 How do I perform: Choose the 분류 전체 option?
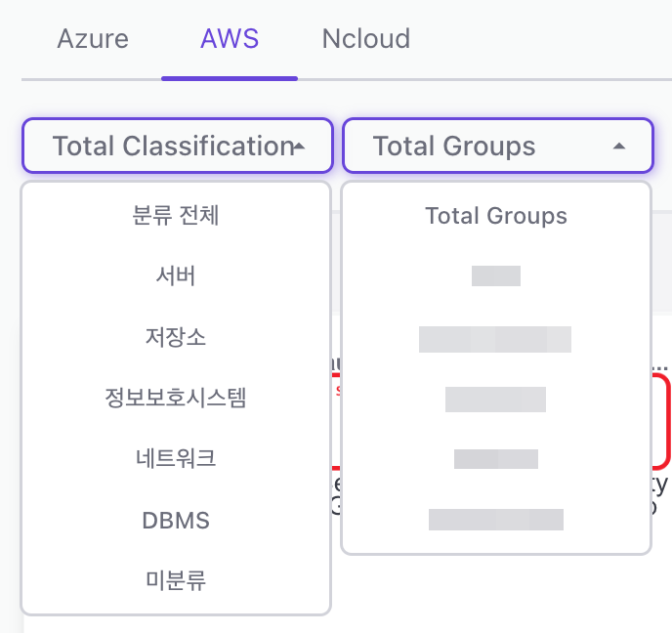point(176,215)
